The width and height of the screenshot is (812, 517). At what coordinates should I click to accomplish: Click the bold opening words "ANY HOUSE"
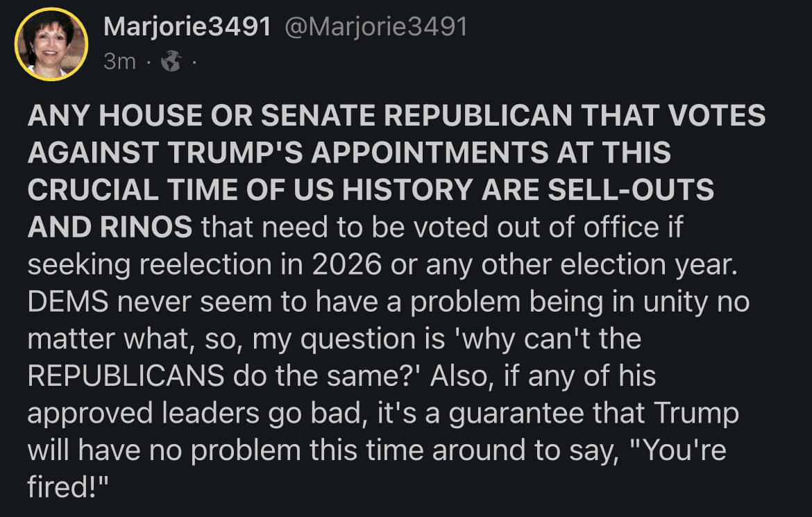99,116
